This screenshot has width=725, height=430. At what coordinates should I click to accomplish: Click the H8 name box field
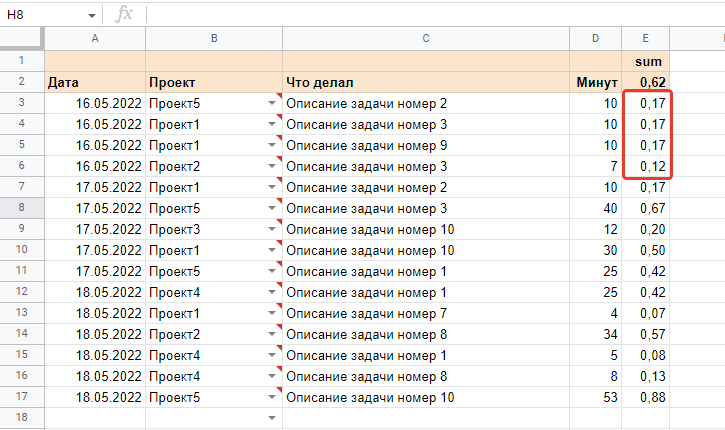click(x=45, y=15)
